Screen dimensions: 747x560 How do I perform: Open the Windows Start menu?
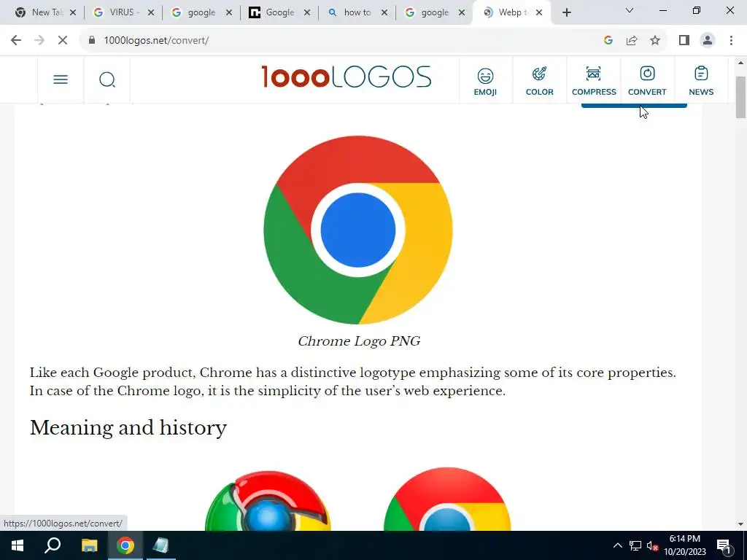click(18, 545)
